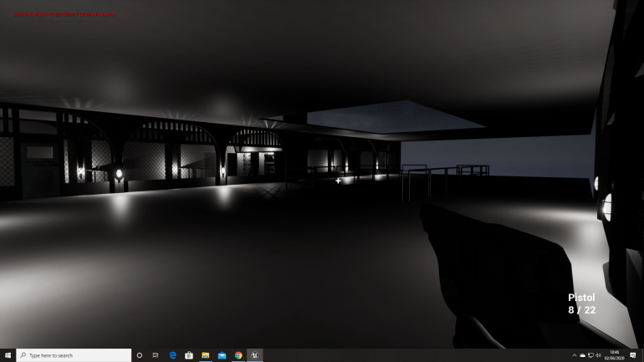The height and width of the screenshot is (362, 644).
Task: Select the Unreal Engine taskbar icon
Action: click(254, 355)
